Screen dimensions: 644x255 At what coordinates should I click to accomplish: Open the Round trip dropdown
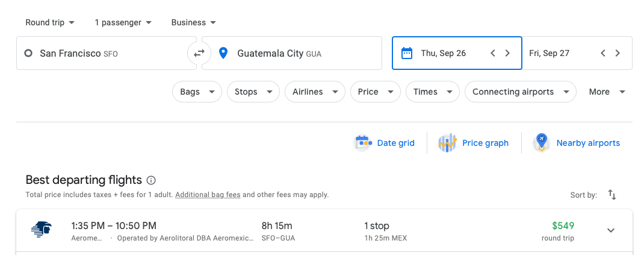pos(50,22)
